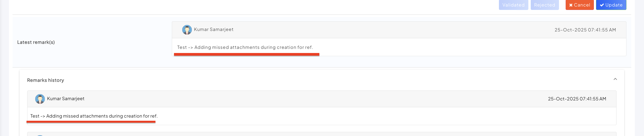The height and width of the screenshot is (136, 644).
Task: Click the remark text in Remarks history
Action: click(94, 116)
